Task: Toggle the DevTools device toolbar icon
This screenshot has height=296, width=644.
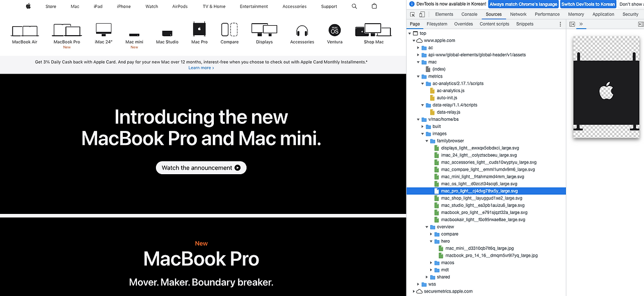Action: pos(422,14)
